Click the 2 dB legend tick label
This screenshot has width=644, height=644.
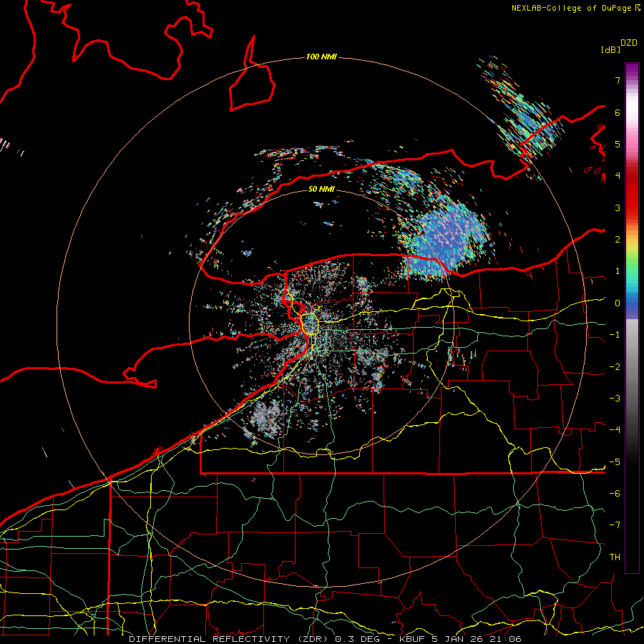[x=618, y=240]
